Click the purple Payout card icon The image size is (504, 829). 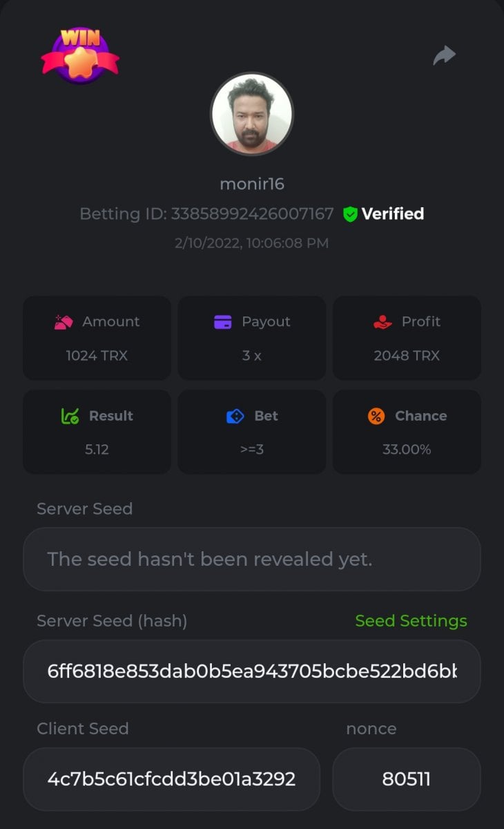pos(223,322)
